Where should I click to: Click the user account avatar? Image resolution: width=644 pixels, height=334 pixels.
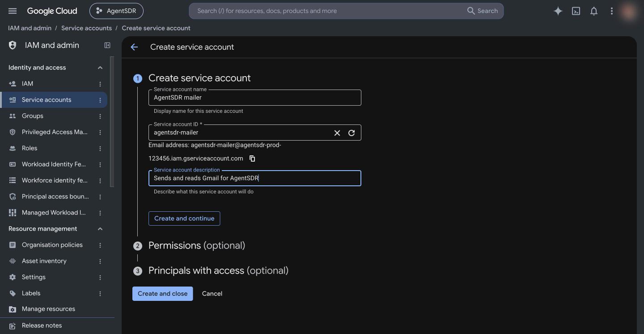[x=629, y=11]
